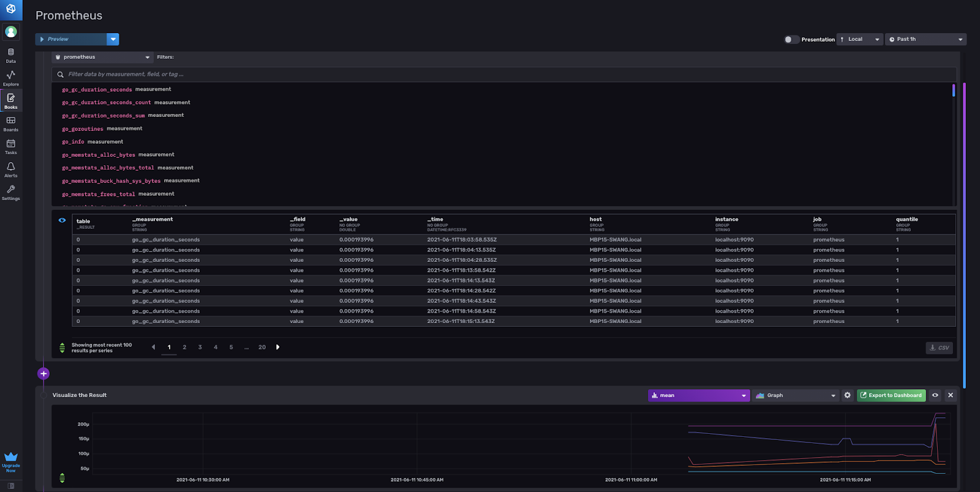Open visualization settings gear icon

tap(848, 395)
